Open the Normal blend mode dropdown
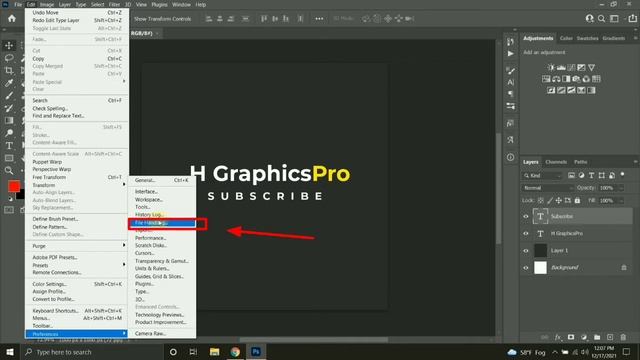Viewport: 640px width, 360px height. pyautogui.click(x=548, y=188)
